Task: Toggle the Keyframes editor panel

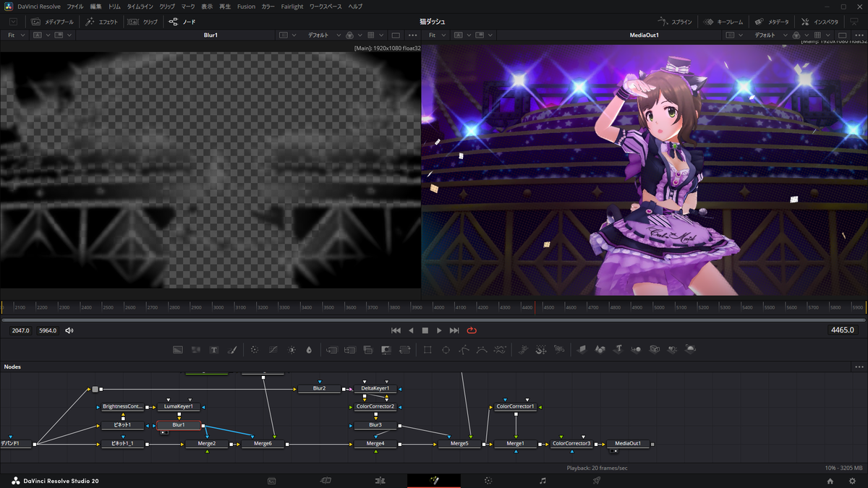Action: (x=723, y=22)
